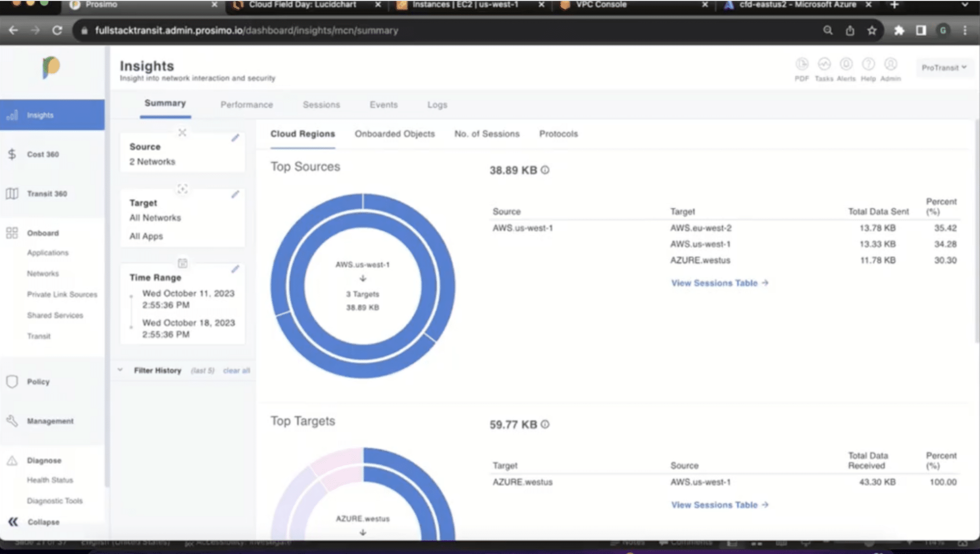Image resolution: width=980 pixels, height=554 pixels.
Task: Click the Help icon
Action: [868, 64]
